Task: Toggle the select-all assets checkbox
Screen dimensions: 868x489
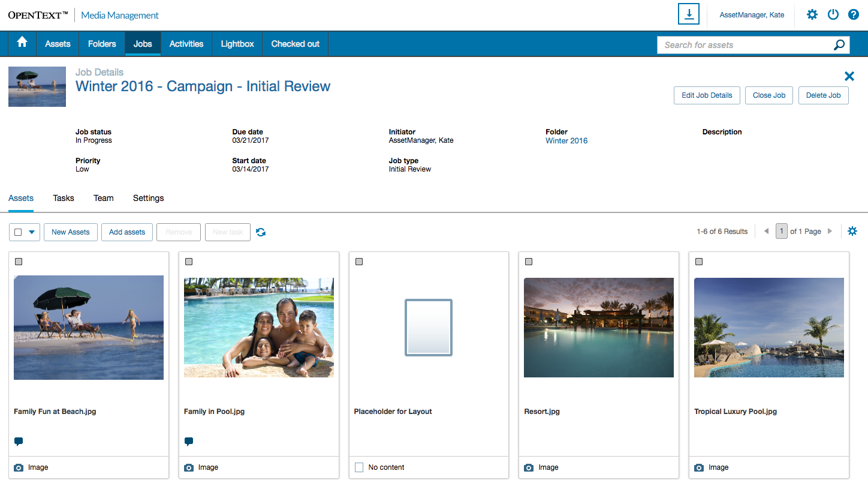Action: click(x=18, y=232)
